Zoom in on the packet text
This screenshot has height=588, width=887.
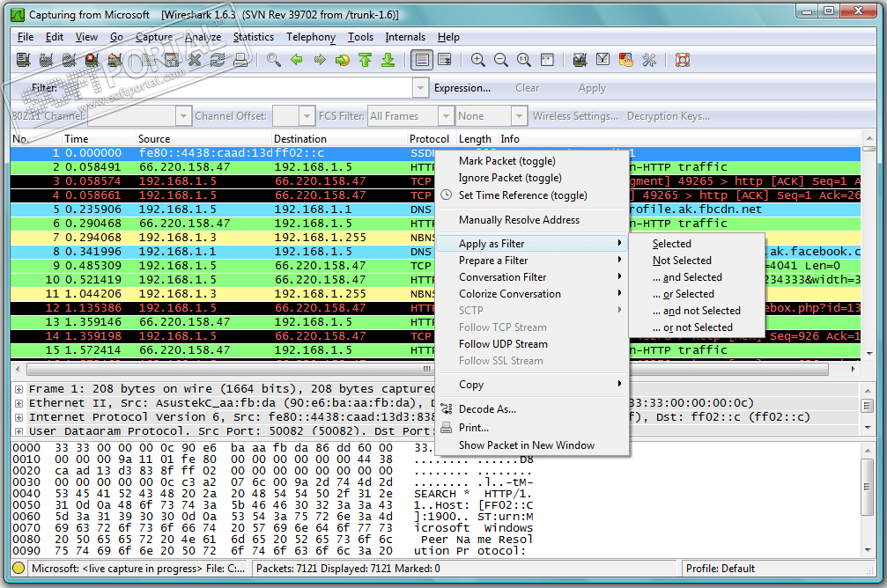pyautogui.click(x=478, y=60)
